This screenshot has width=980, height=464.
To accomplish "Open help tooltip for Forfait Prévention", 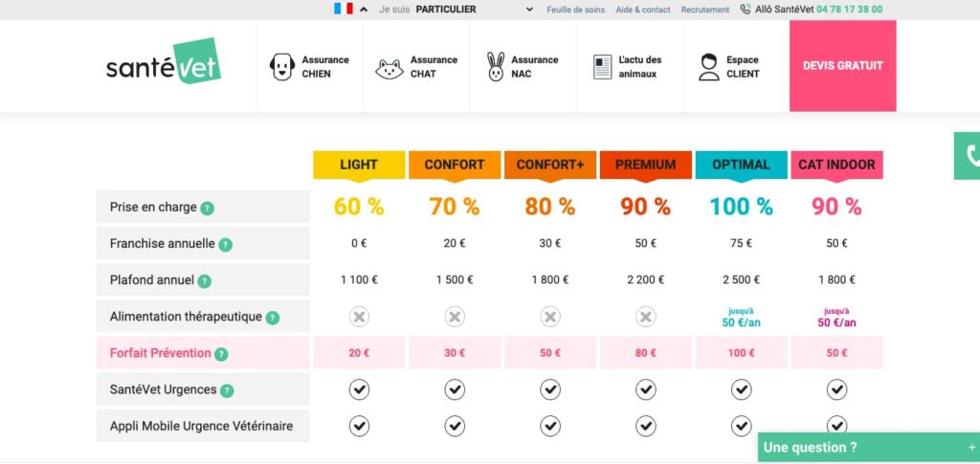I will pyautogui.click(x=221, y=354).
